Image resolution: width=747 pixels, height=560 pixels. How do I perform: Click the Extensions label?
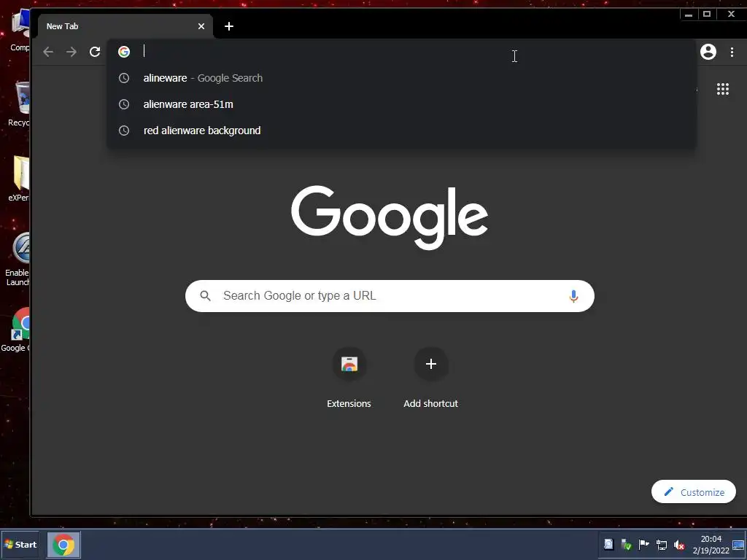pyautogui.click(x=349, y=403)
